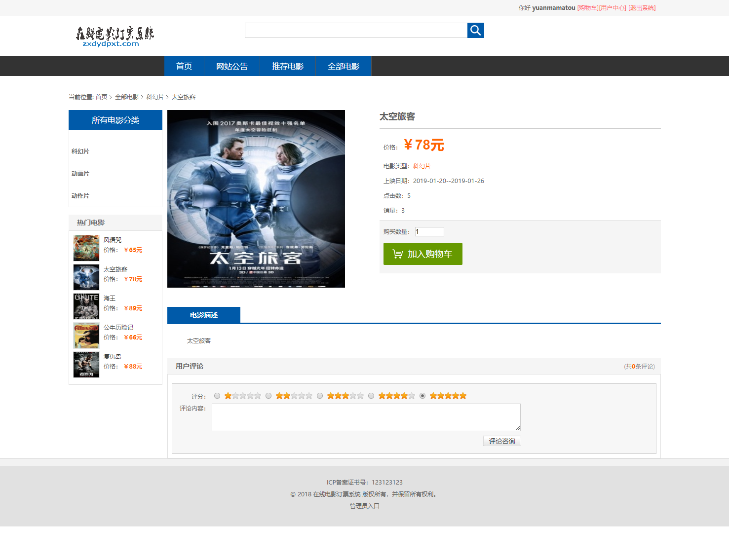Click the search magnifying glass icon
Viewport: 729px width, 560px height.
(x=475, y=30)
